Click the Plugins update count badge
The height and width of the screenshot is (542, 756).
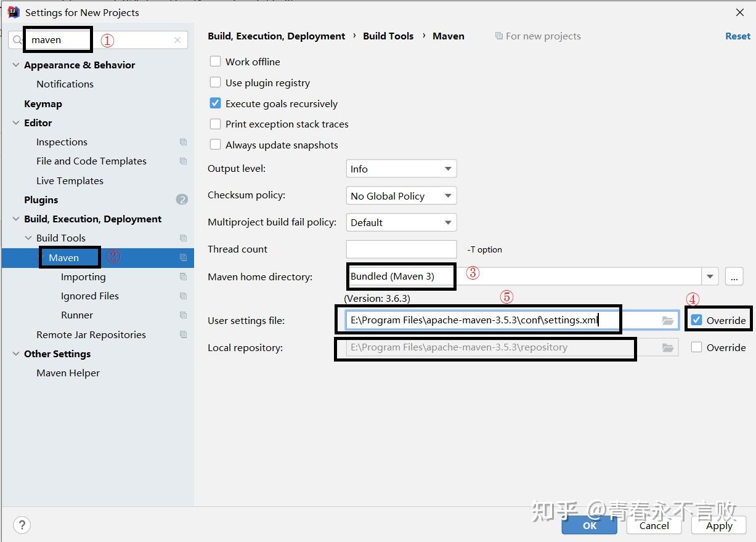coord(182,200)
